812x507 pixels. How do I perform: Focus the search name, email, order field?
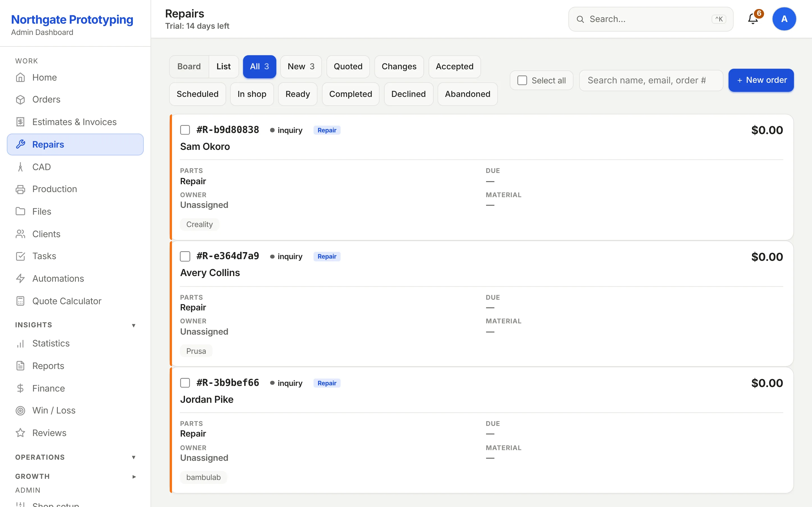click(x=651, y=81)
